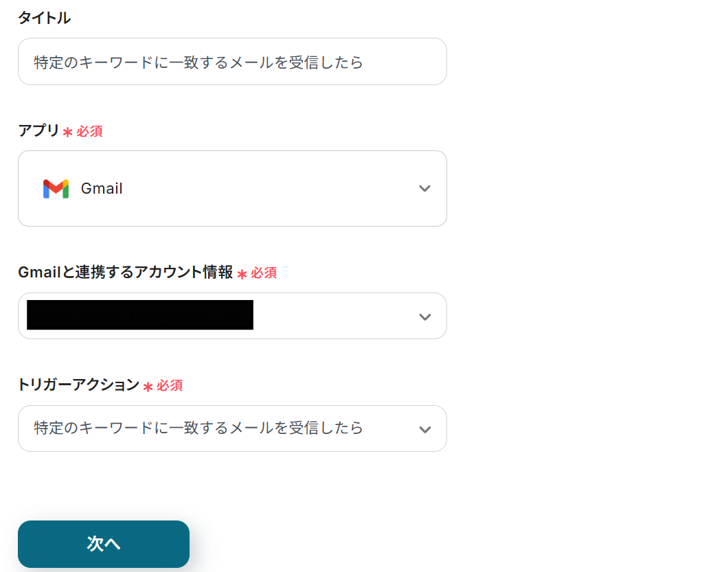Image resolution: width=728 pixels, height=572 pixels.
Task: Click the red asterisk beside アプリ
Action: [67, 132]
